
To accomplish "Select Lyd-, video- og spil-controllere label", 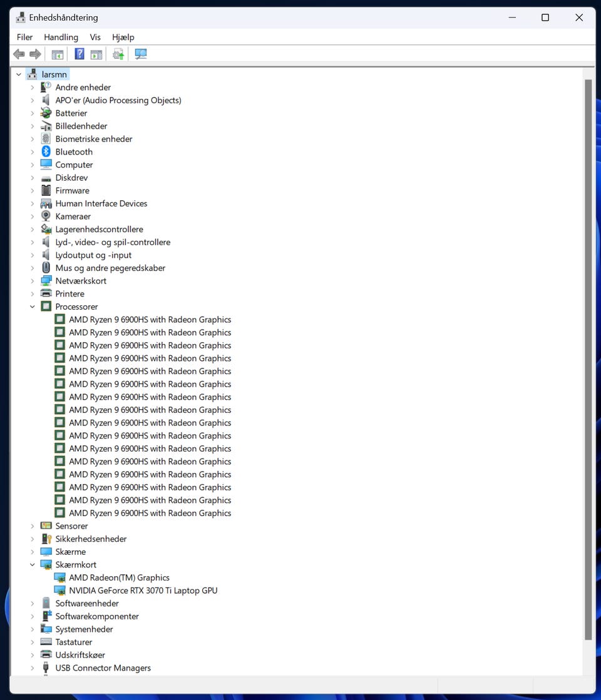I will [113, 242].
